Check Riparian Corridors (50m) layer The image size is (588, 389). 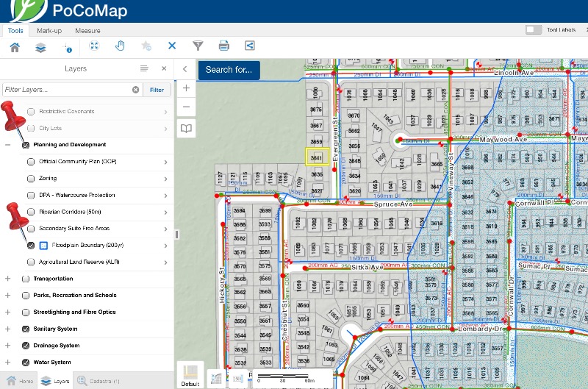[31, 212]
